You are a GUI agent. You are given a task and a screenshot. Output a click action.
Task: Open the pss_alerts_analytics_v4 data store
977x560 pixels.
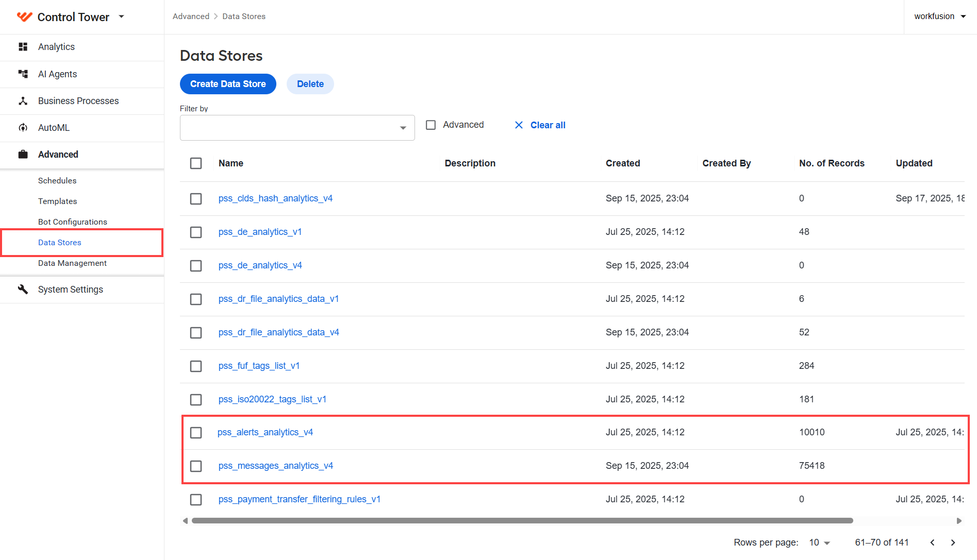pyautogui.click(x=265, y=432)
